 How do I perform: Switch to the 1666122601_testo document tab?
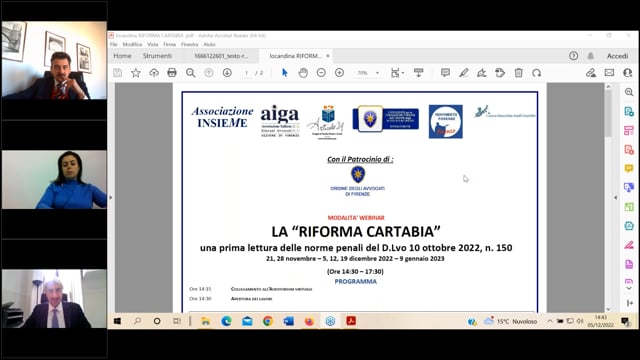(221, 56)
